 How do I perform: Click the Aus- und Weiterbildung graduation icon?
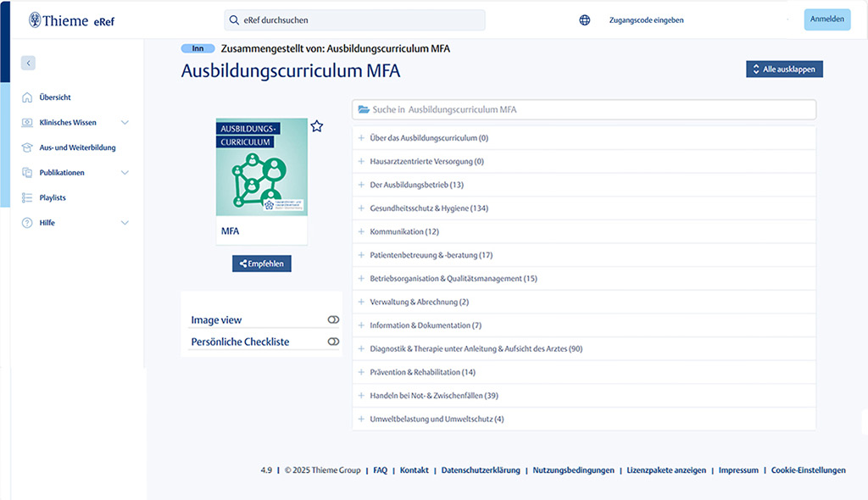pyautogui.click(x=27, y=147)
